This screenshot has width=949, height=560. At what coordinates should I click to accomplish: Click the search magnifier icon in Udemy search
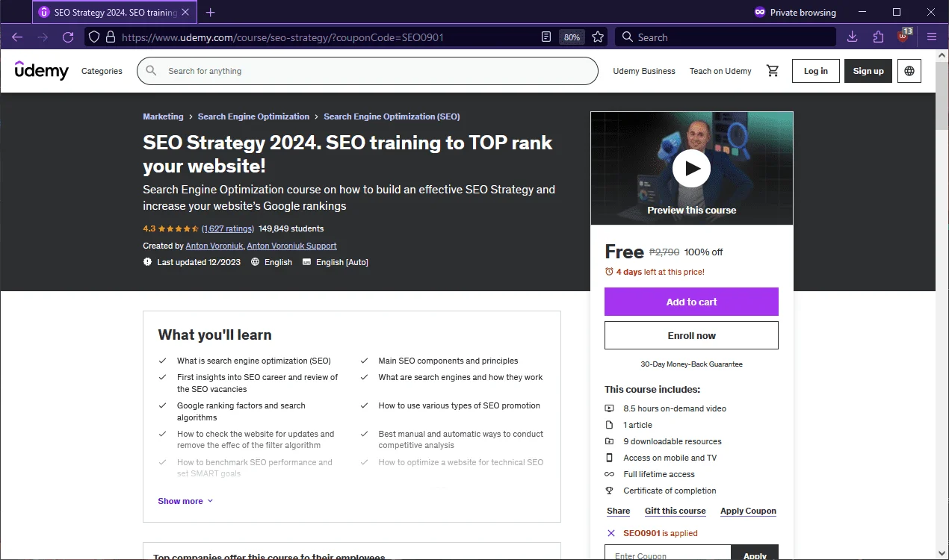pyautogui.click(x=152, y=71)
